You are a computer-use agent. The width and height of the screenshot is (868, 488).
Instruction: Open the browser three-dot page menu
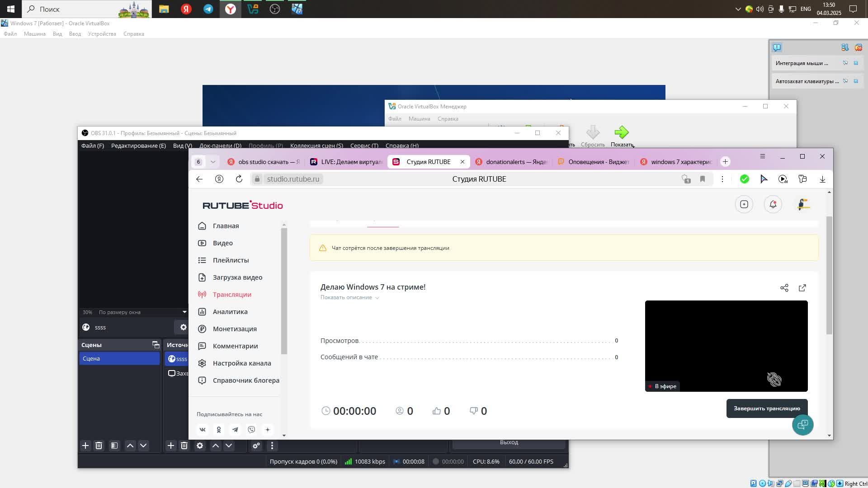pyautogui.click(x=722, y=179)
